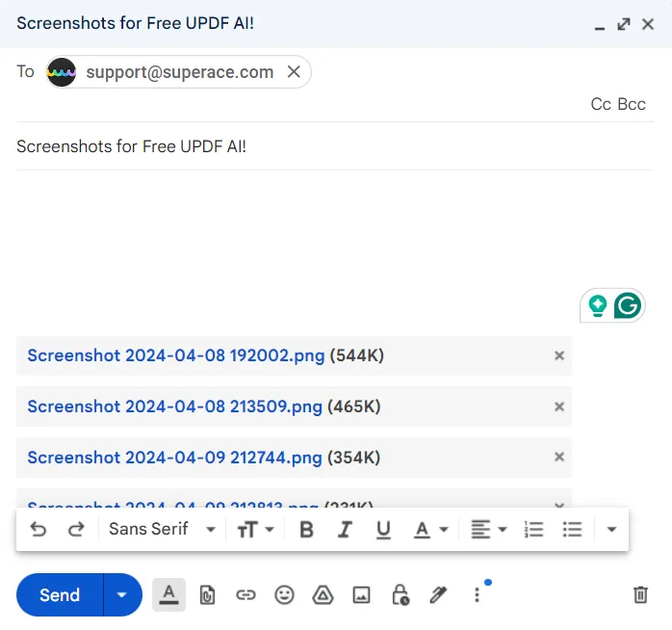Expand the text size dropdown
The image size is (672, 630).
(256, 530)
